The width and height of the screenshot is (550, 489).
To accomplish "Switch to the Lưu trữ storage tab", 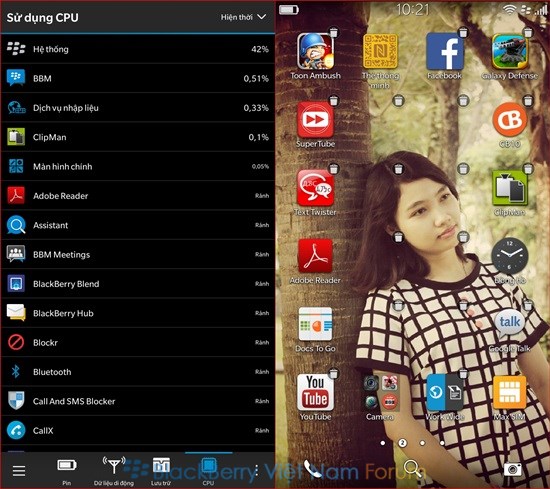I will pyautogui.click(x=161, y=470).
